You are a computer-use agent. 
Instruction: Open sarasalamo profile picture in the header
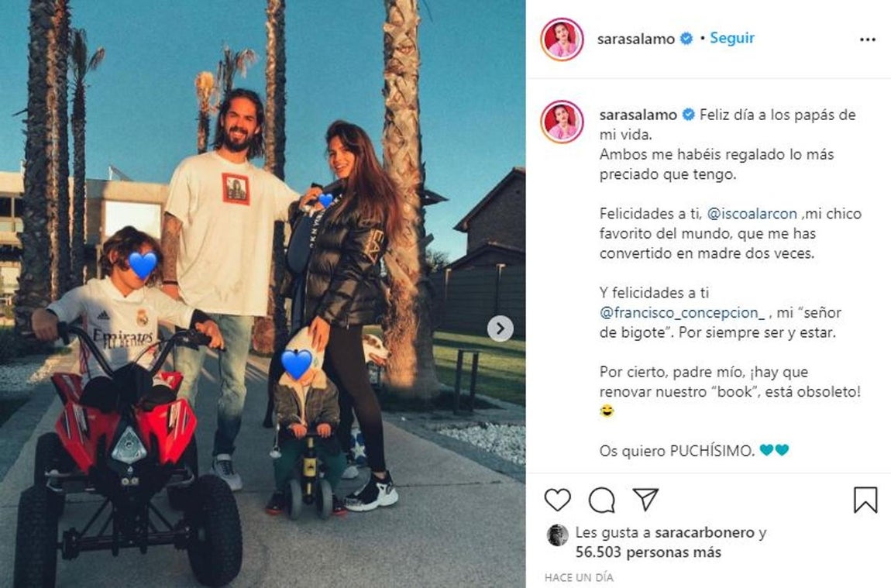point(562,40)
